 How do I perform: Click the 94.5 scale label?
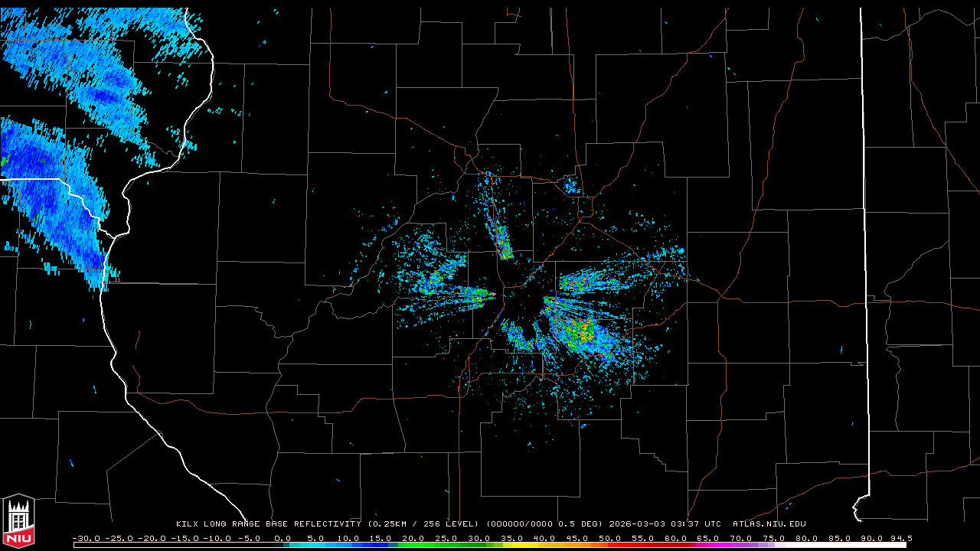coord(900,538)
